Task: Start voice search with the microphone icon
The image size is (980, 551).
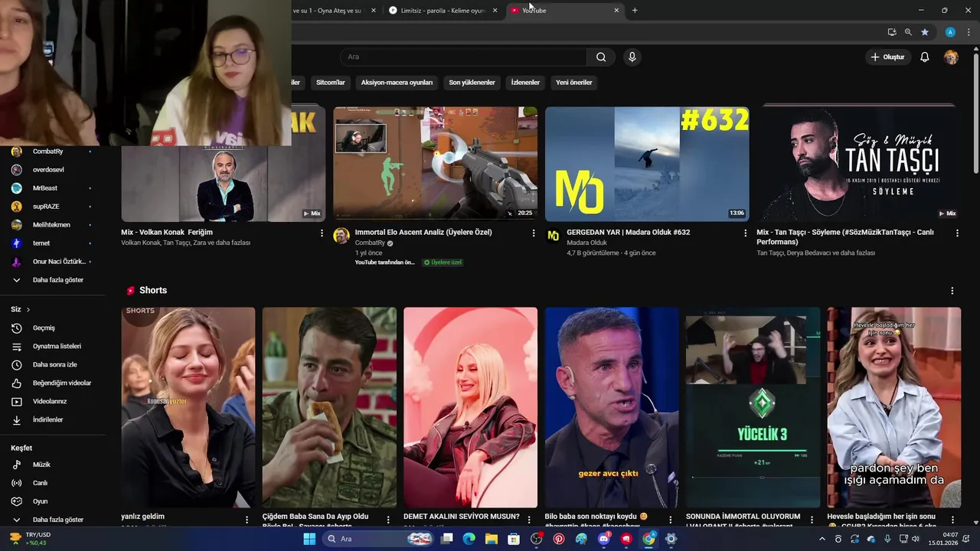Action: pyautogui.click(x=632, y=57)
